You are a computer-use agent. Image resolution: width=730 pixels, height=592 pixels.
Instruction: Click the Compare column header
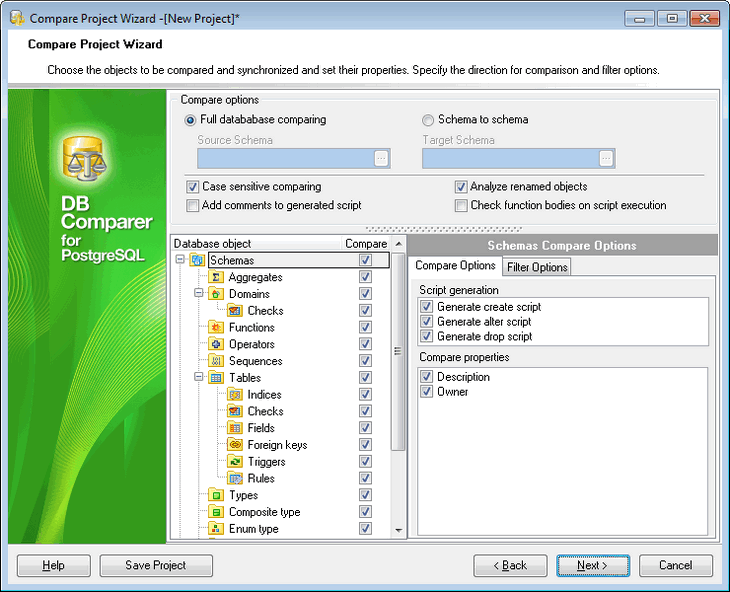[366, 244]
